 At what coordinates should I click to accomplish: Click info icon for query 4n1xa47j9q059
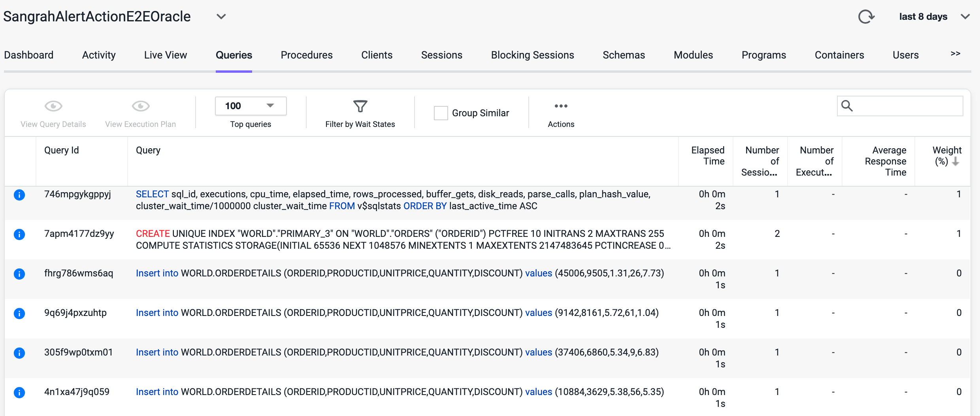(19, 393)
